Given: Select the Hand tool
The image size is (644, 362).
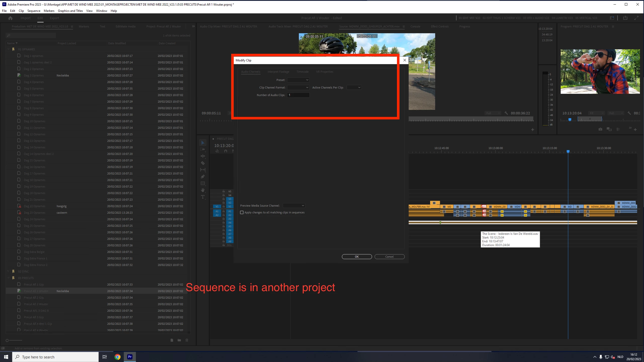Looking at the screenshot, I should coord(203,190).
